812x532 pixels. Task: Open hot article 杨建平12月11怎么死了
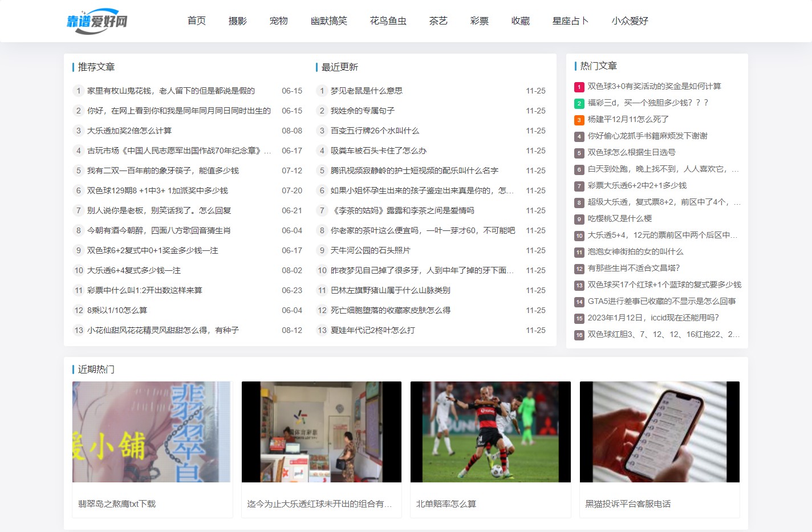[628, 119]
